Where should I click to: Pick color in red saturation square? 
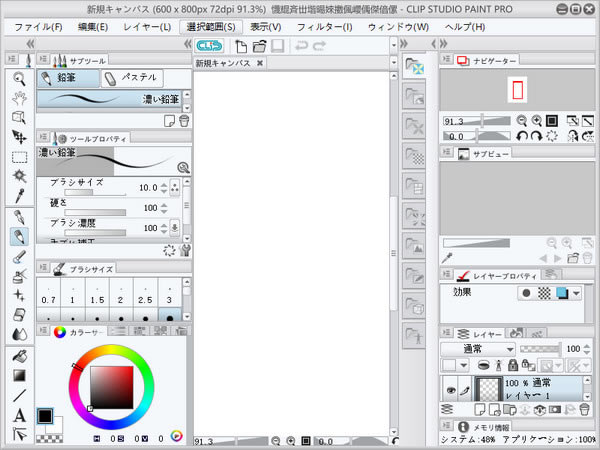112,387
